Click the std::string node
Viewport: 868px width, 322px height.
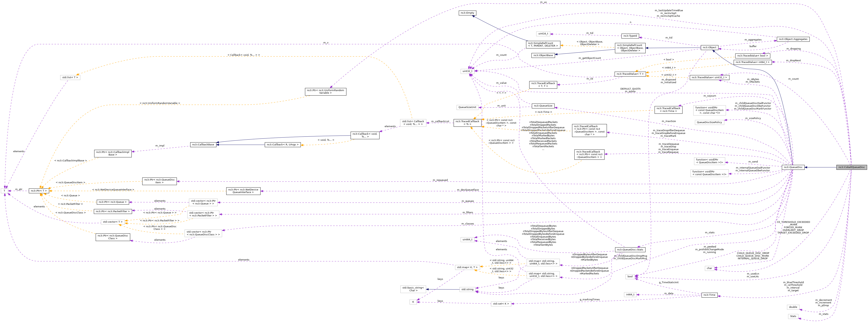click(x=467, y=290)
